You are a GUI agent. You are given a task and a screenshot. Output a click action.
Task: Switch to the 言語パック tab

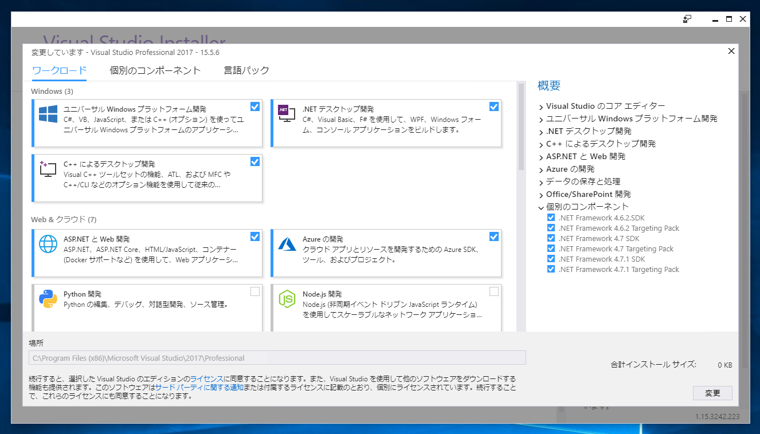246,70
